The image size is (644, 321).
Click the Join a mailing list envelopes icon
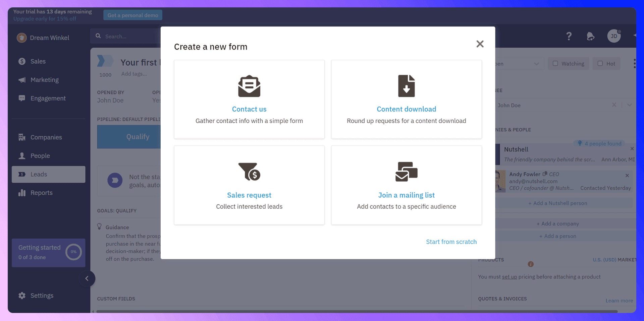[x=406, y=172]
